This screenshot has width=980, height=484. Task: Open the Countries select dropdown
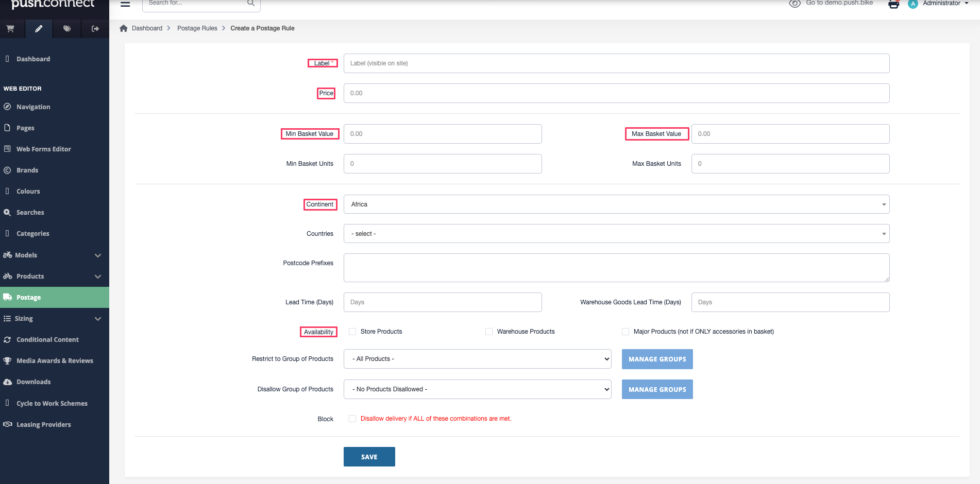point(616,234)
